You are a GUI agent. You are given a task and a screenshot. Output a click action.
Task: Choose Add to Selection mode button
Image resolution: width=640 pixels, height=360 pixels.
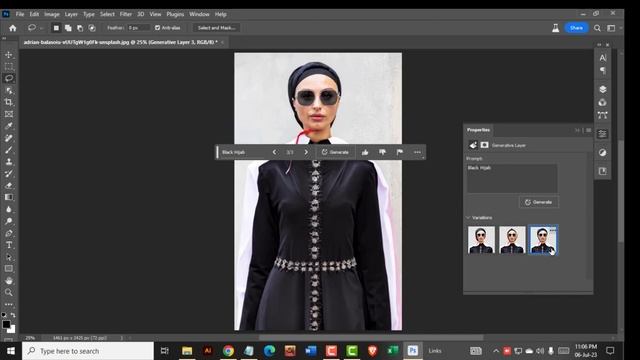tap(68, 28)
